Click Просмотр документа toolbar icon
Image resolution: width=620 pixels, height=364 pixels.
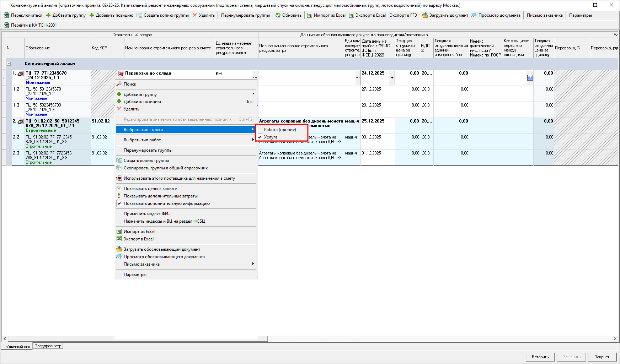point(474,15)
